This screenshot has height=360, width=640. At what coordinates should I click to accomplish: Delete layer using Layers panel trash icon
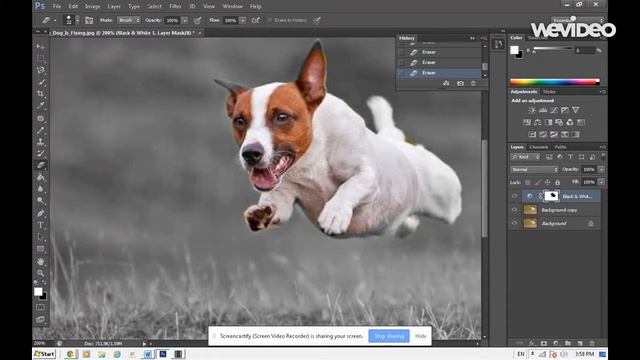(x=592, y=343)
